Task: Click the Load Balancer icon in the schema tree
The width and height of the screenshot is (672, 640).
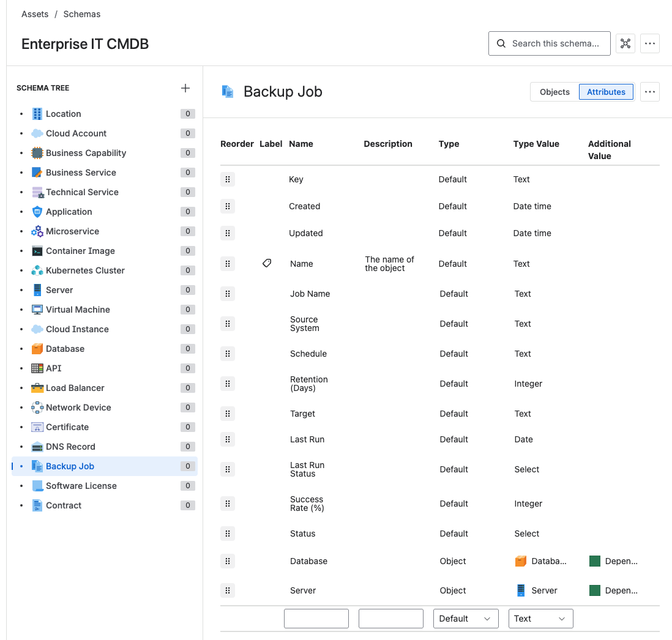Action: click(x=37, y=388)
